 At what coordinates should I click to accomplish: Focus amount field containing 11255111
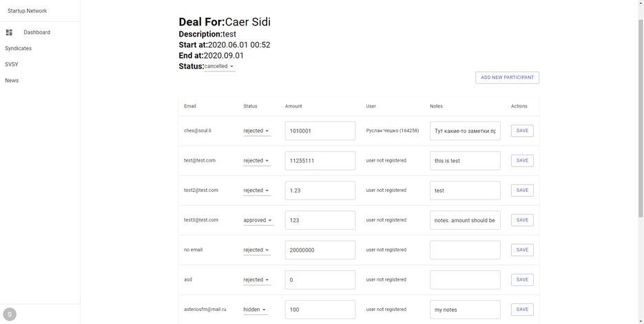pos(320,161)
